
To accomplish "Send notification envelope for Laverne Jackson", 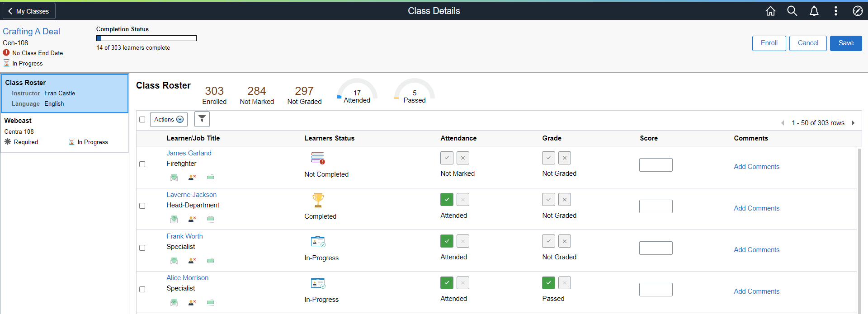I will [174, 219].
